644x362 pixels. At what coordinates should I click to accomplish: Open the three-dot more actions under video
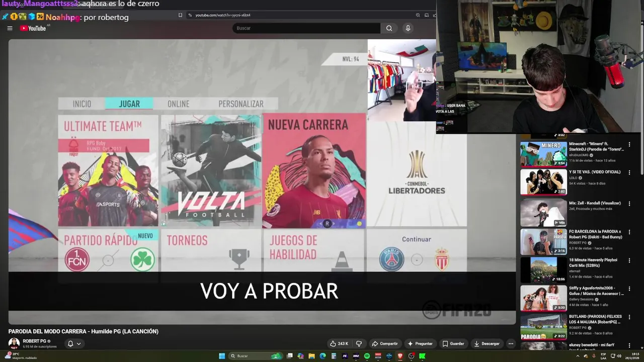tap(511, 343)
